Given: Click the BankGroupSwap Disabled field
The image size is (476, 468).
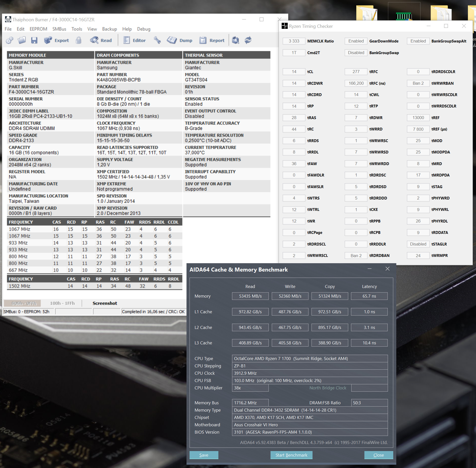Looking at the screenshot, I should 356,53.
